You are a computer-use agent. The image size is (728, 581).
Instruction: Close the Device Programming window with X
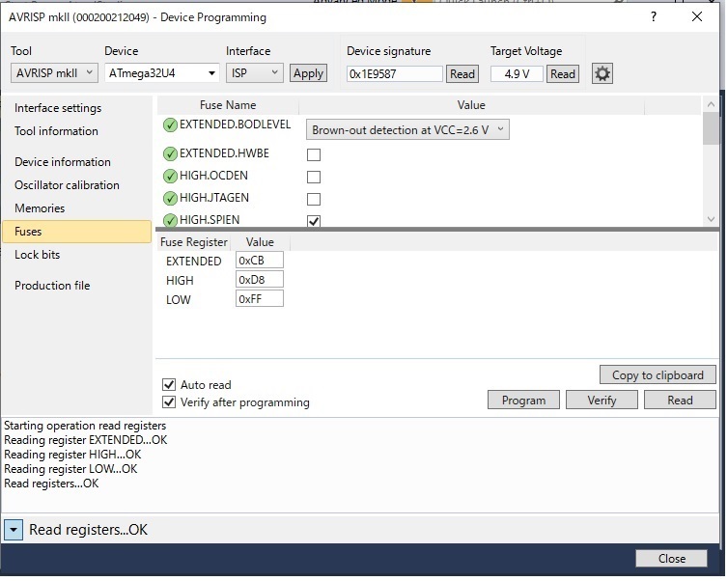tap(697, 16)
